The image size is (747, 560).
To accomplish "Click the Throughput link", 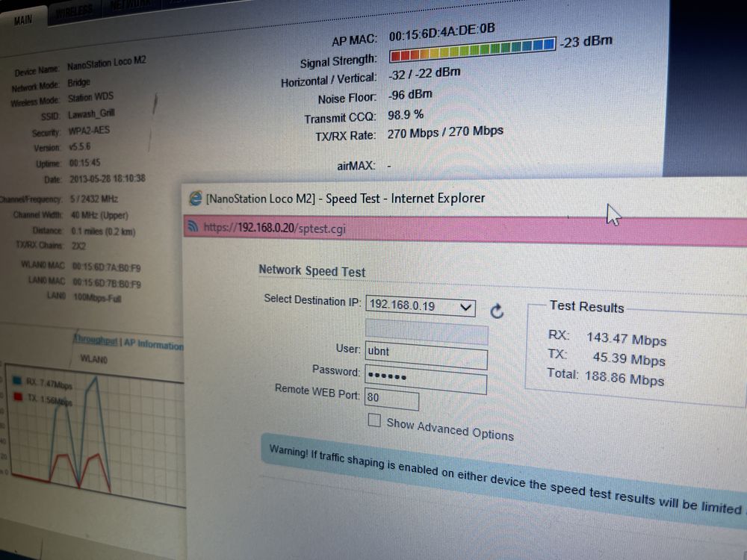I will (x=96, y=339).
